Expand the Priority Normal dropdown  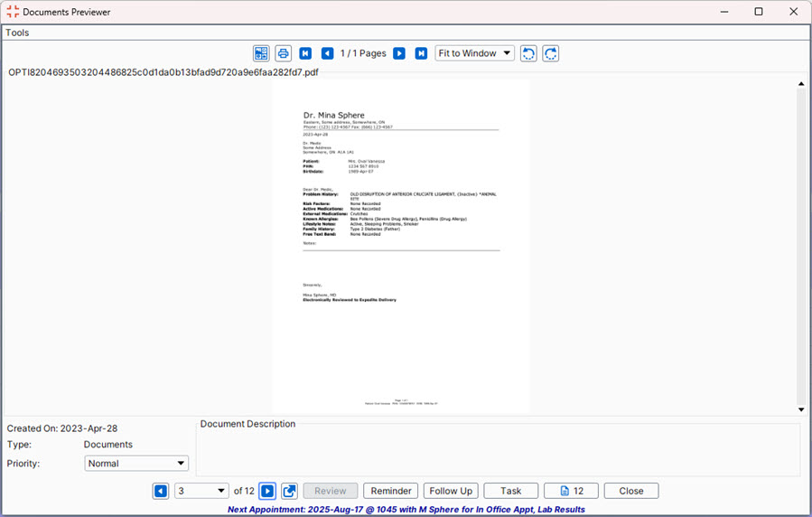click(136, 464)
